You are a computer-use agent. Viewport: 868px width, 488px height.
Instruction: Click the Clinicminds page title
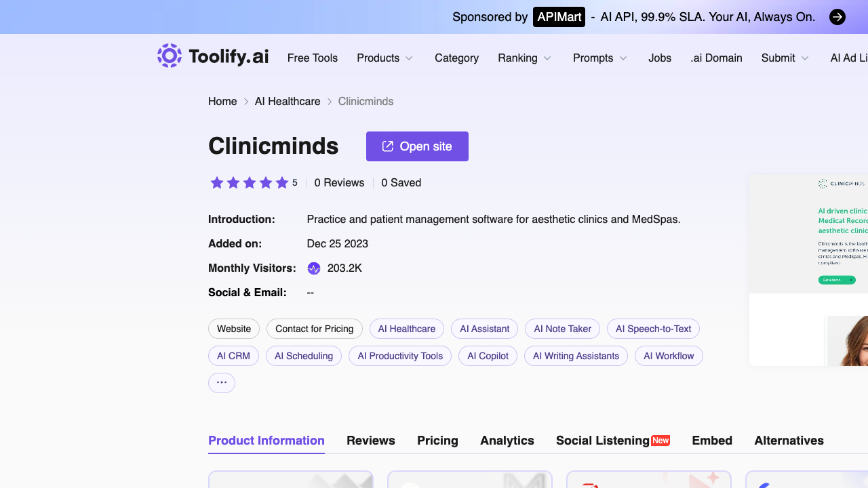coord(273,146)
